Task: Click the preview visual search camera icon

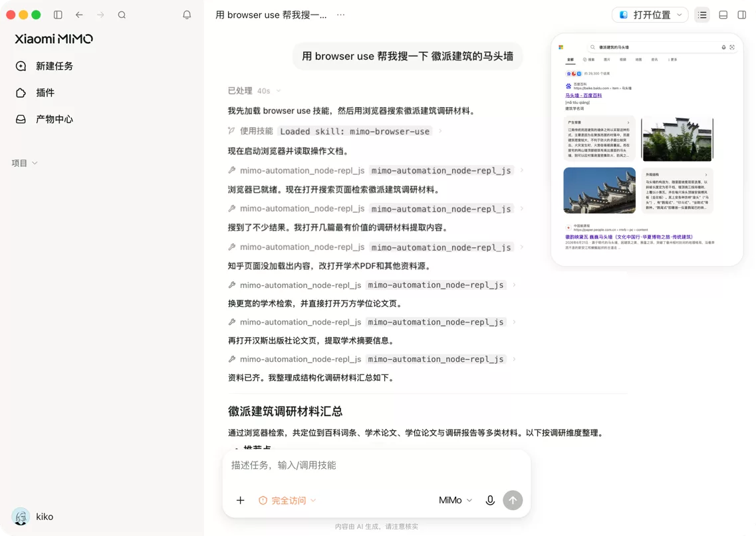Action: pos(732,47)
